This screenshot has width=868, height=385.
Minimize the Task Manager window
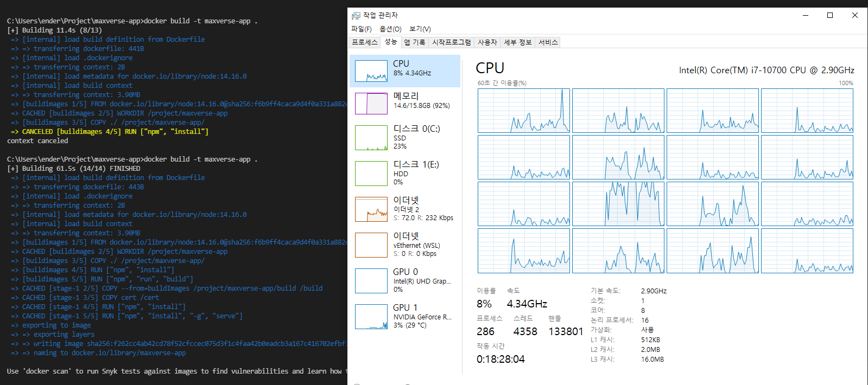(x=805, y=15)
